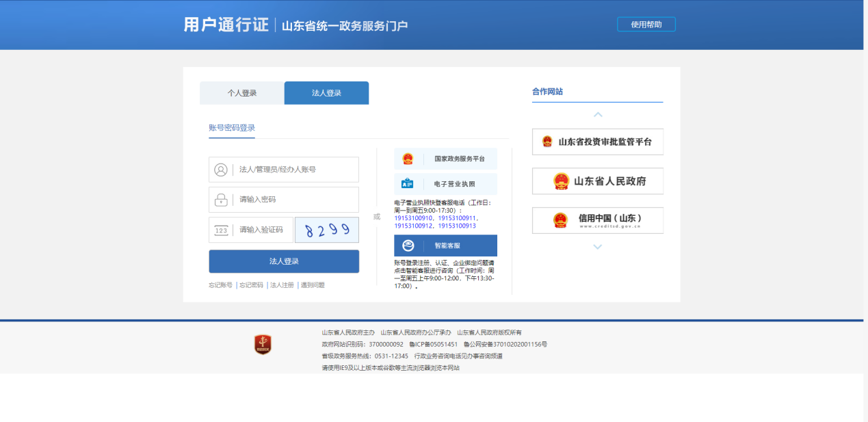
Task: Refresh the 8299 captcha image
Action: (x=326, y=230)
